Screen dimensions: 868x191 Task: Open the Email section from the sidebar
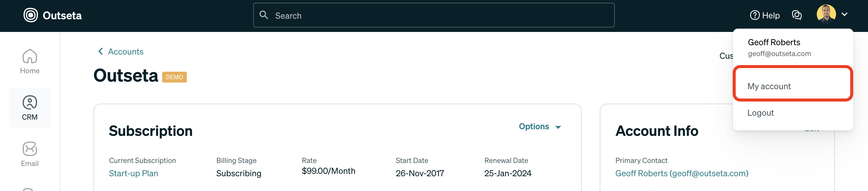[30, 149]
